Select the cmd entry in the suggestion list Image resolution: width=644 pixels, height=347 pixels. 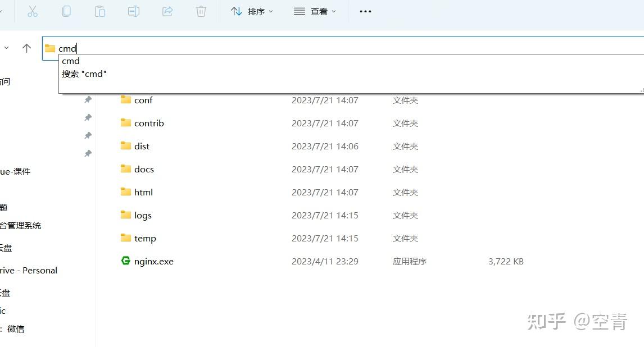[x=70, y=61]
